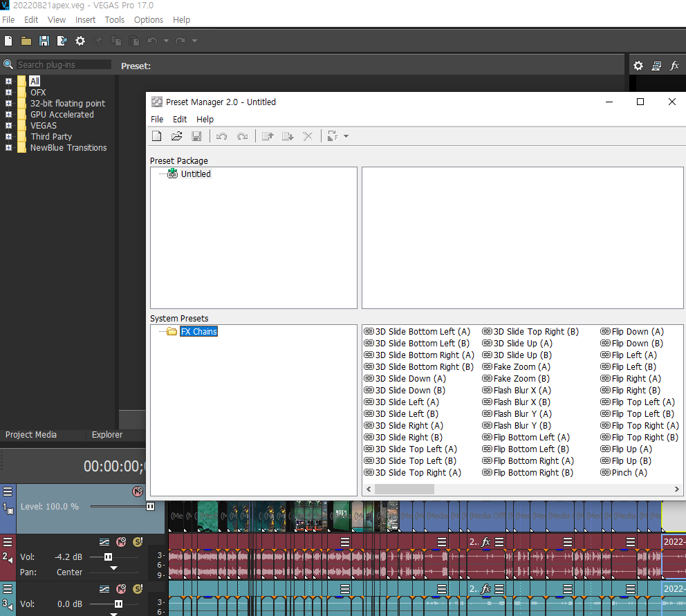Viewport: 686px width, 616px height.
Task: Expand the VEGAS plug-in folder
Action: point(8,125)
